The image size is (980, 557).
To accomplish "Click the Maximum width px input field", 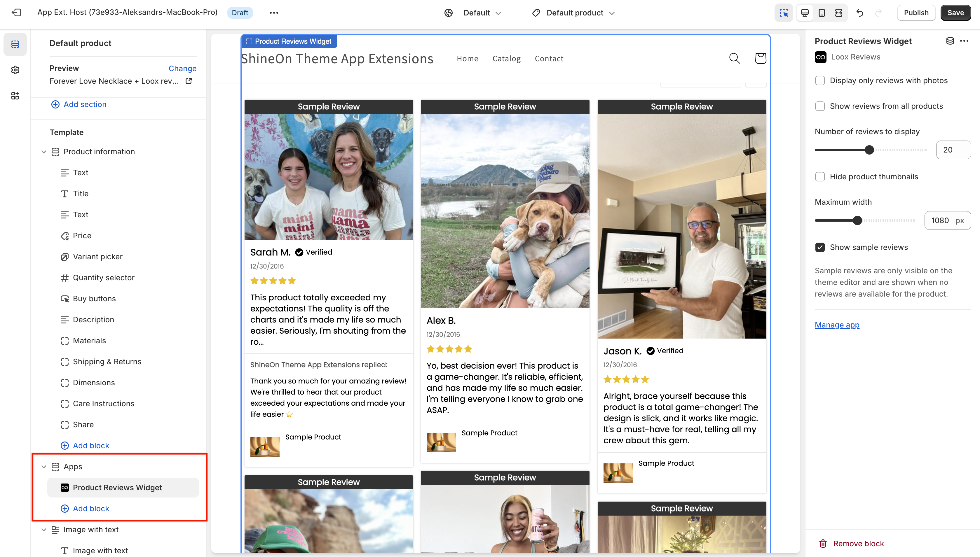I will point(948,221).
